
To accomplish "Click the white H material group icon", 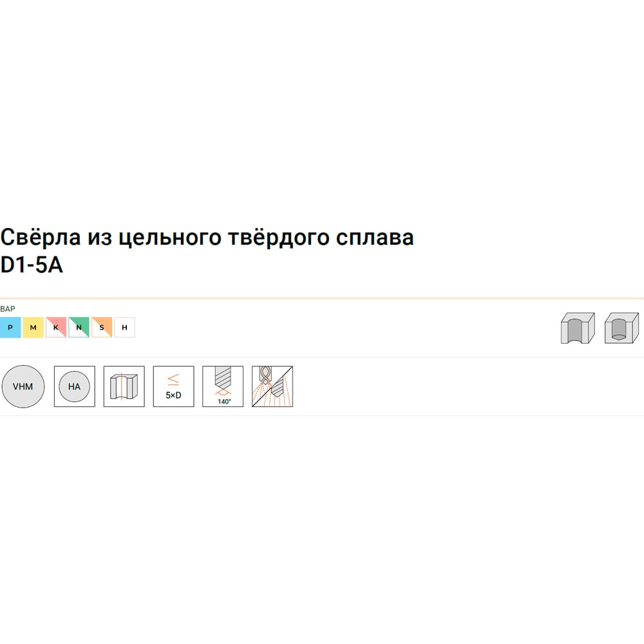I will pyautogui.click(x=125, y=327).
